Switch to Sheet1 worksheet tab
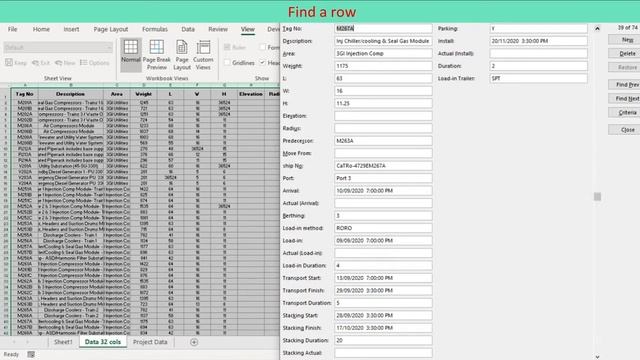The height and width of the screenshot is (360, 640). (x=63, y=342)
